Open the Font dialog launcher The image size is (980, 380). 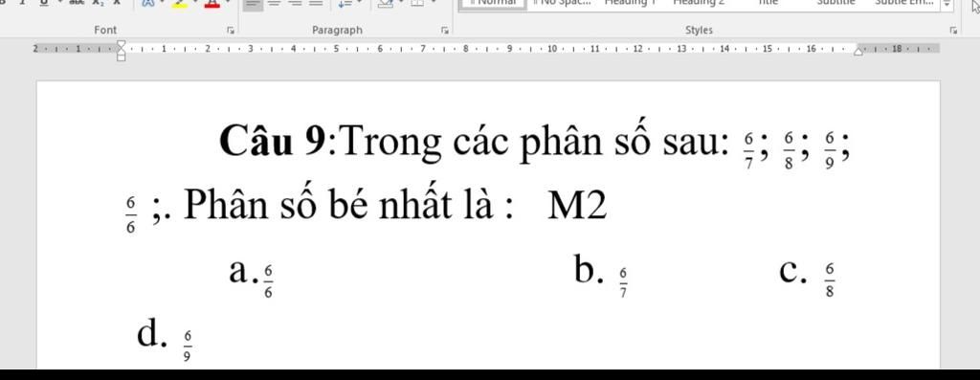coord(231,30)
